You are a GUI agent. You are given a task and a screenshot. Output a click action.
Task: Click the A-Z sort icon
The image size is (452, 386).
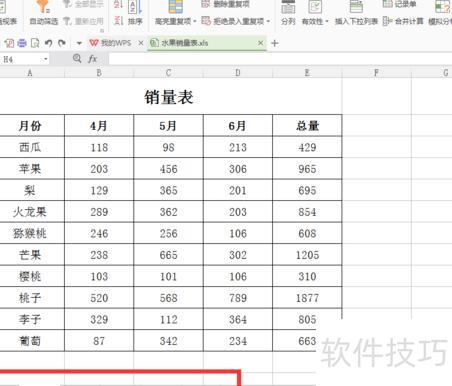[135, 7]
